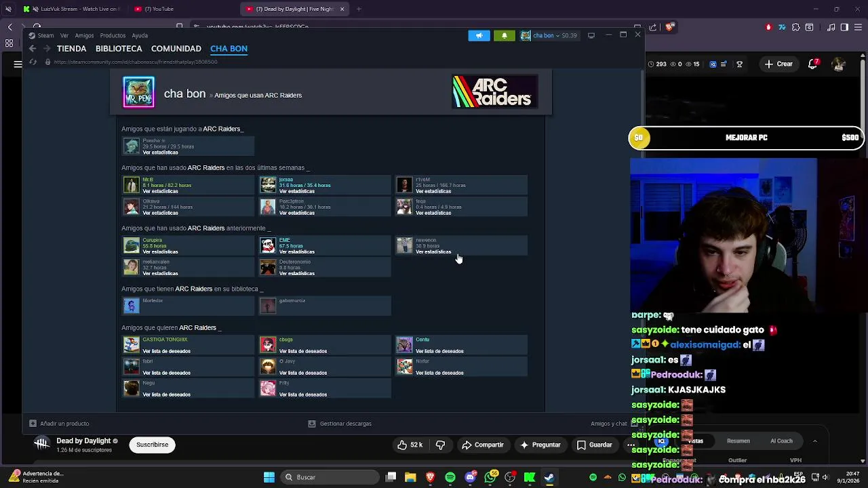Open Nixfor's avatar
Viewport: 868px width, 488px height.
pos(405,367)
